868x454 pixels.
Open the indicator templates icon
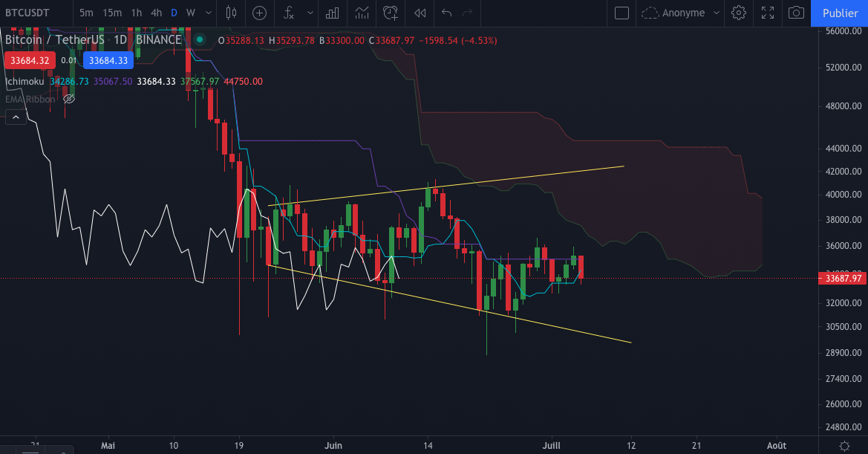[x=331, y=13]
